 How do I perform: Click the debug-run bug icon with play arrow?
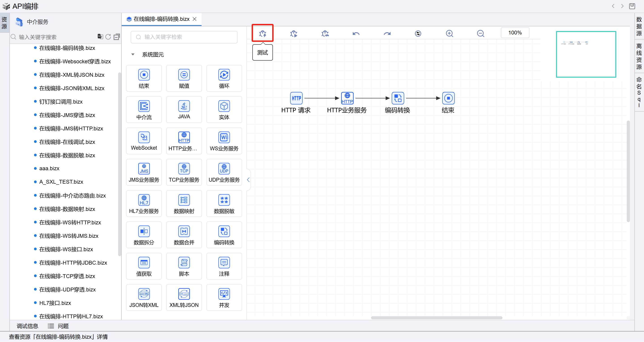293,33
